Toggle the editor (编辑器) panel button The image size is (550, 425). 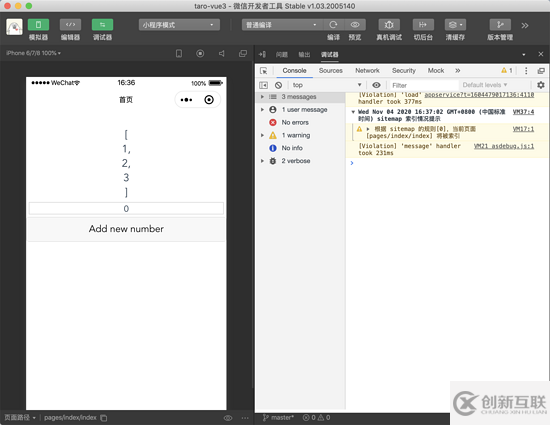tap(71, 25)
